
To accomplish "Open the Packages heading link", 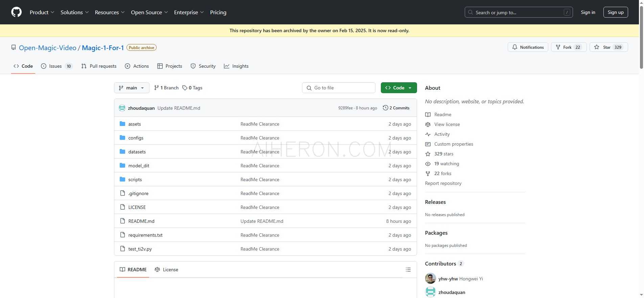I will (436, 233).
